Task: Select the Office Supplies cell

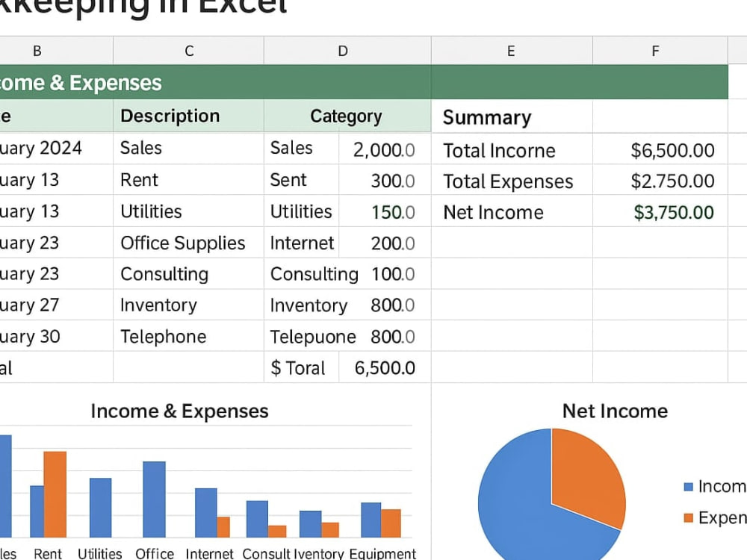Action: pos(189,243)
